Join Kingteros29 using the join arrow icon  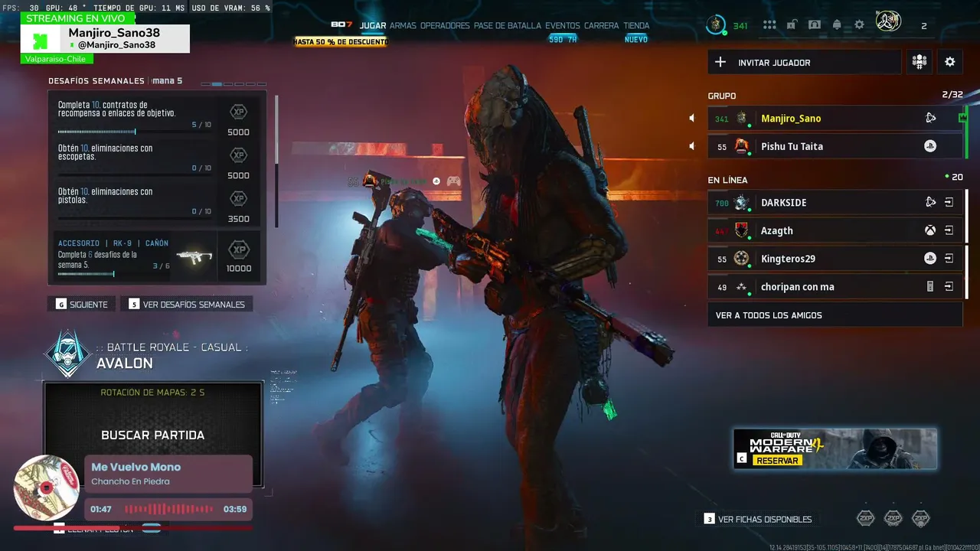[x=949, y=259]
